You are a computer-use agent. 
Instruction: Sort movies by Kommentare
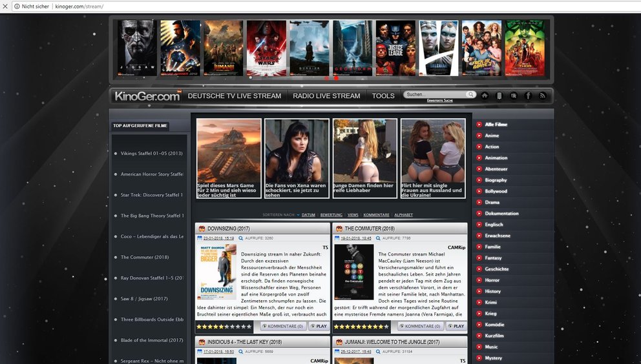click(x=376, y=215)
